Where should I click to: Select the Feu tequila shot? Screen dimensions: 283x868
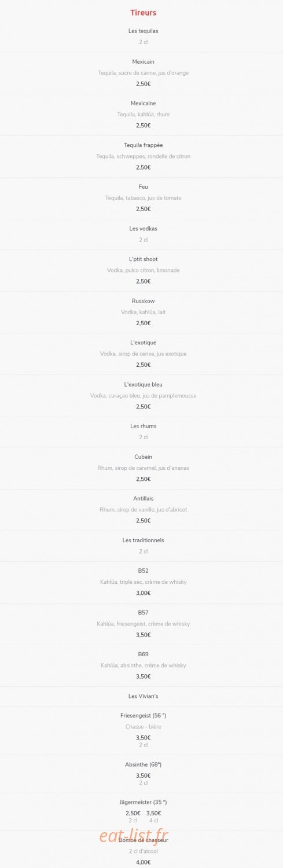coord(143,186)
